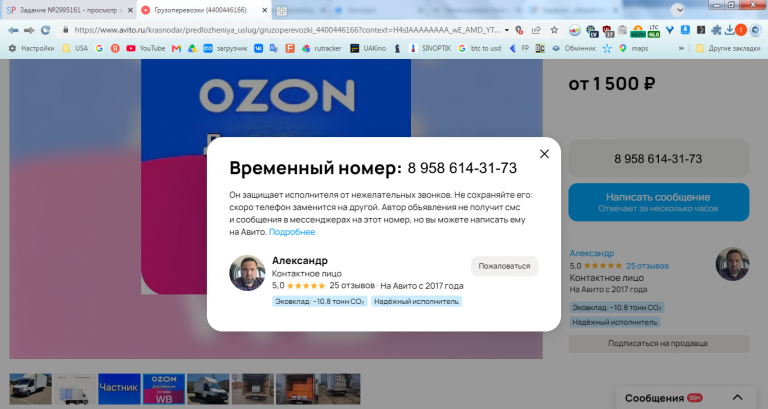The image size is (768, 409).
Task: Select the OZON WB thumbnail
Action: (x=164, y=389)
